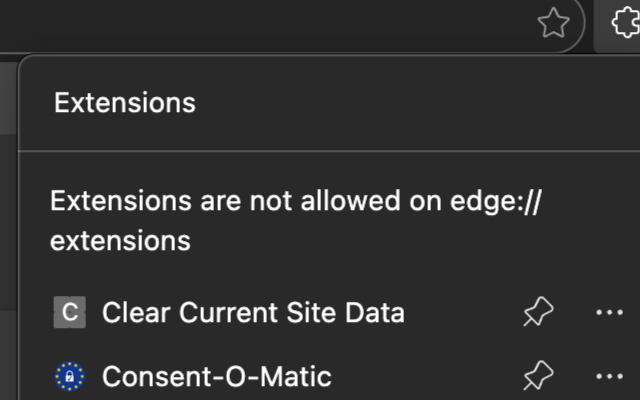640x400 pixels.
Task: Click the Extensions popup heading
Action: point(124,102)
